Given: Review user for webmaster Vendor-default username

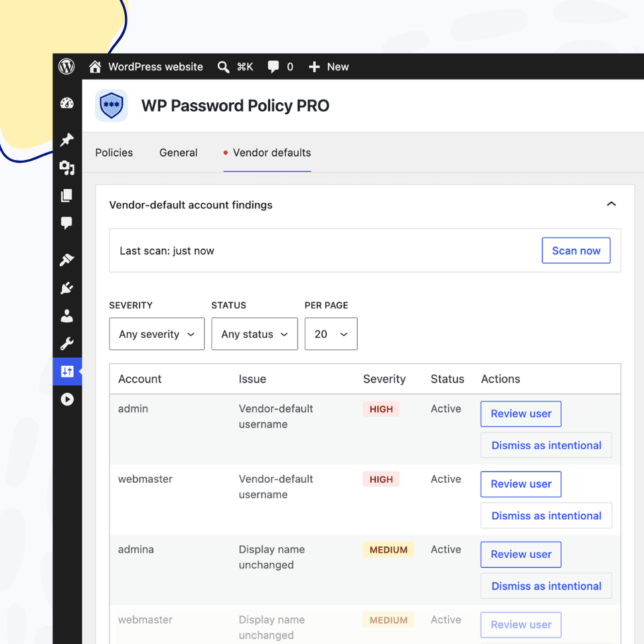Looking at the screenshot, I should 521,484.
